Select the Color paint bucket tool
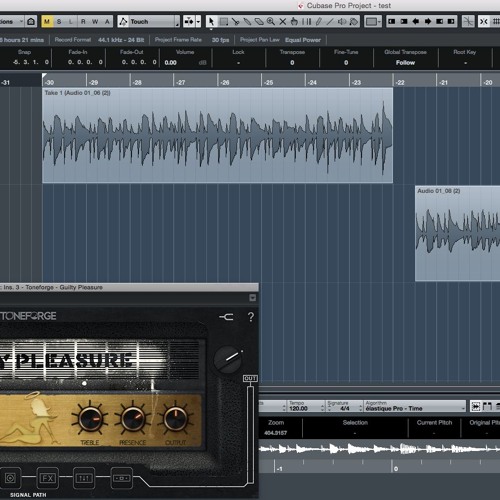Screen dimensions: 500x500 coord(354,22)
